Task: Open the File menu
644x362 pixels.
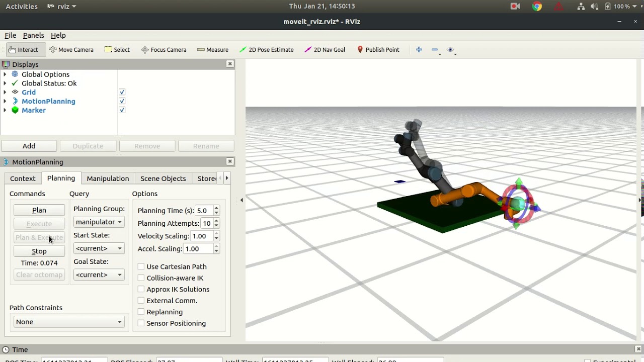Action: click(x=10, y=35)
